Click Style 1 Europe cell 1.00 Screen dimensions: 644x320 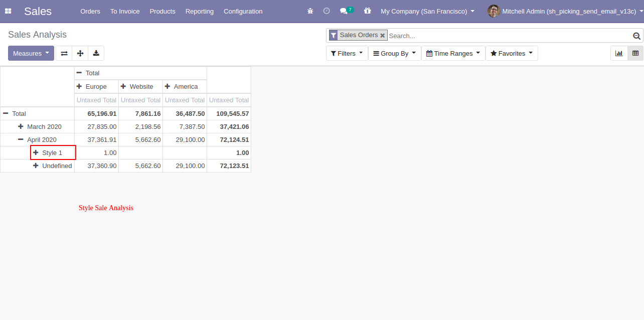96,152
